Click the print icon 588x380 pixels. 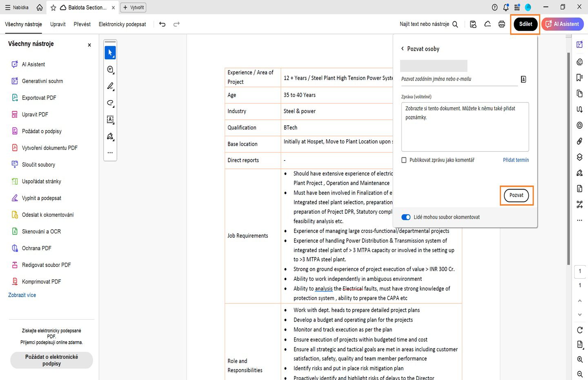502,24
